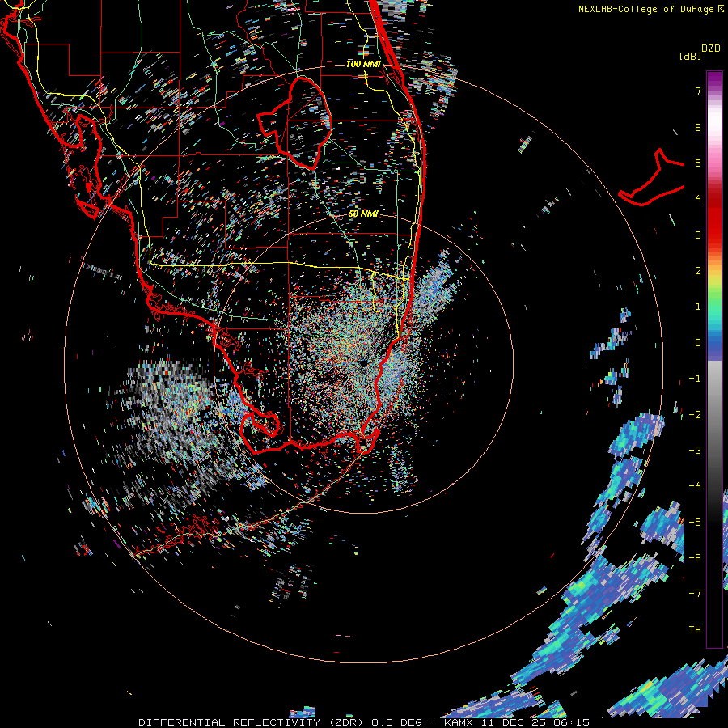Screen dimensions: 728x728
Task: Click the ZDR color scale bar
Action: click(x=714, y=359)
